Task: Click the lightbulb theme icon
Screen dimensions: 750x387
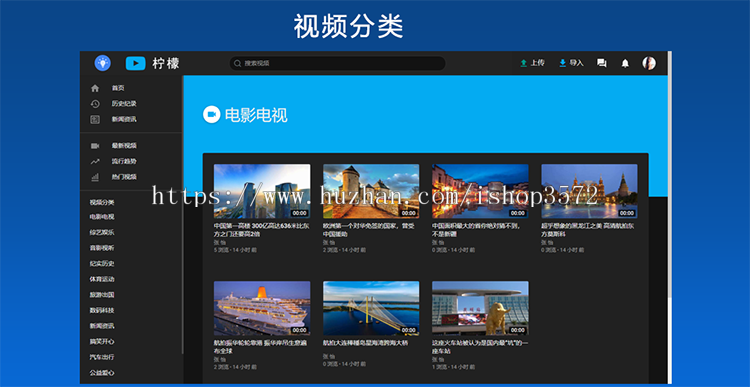Action: [x=102, y=63]
